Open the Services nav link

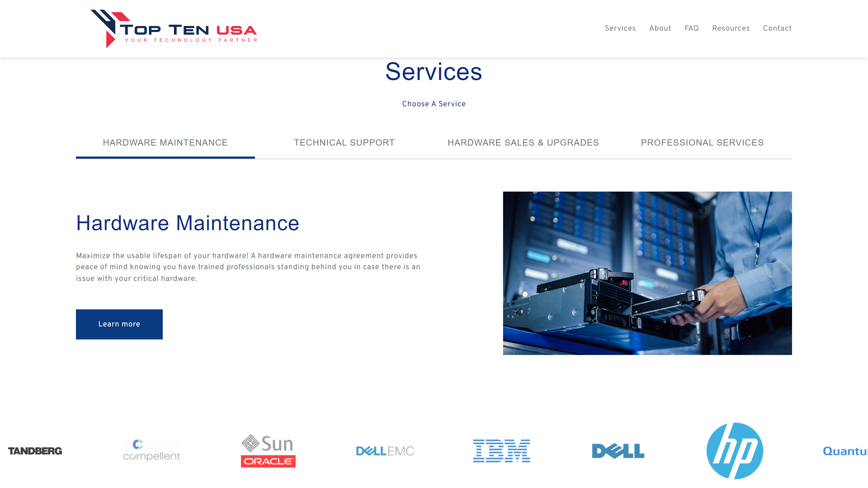620,28
